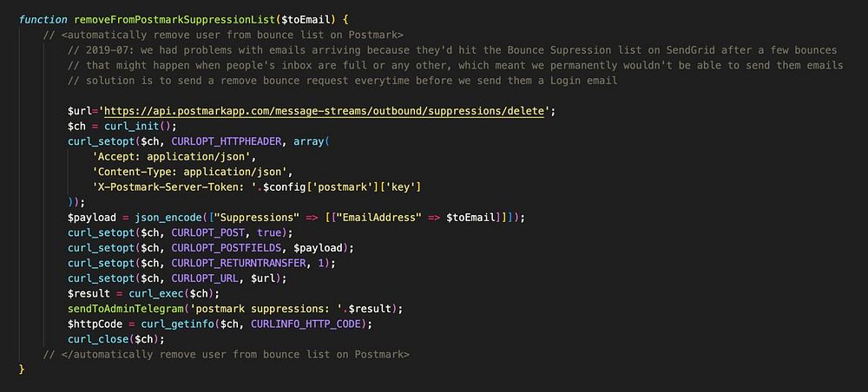
Task: Click the "EmailAddress" string key
Action: [x=378, y=218]
